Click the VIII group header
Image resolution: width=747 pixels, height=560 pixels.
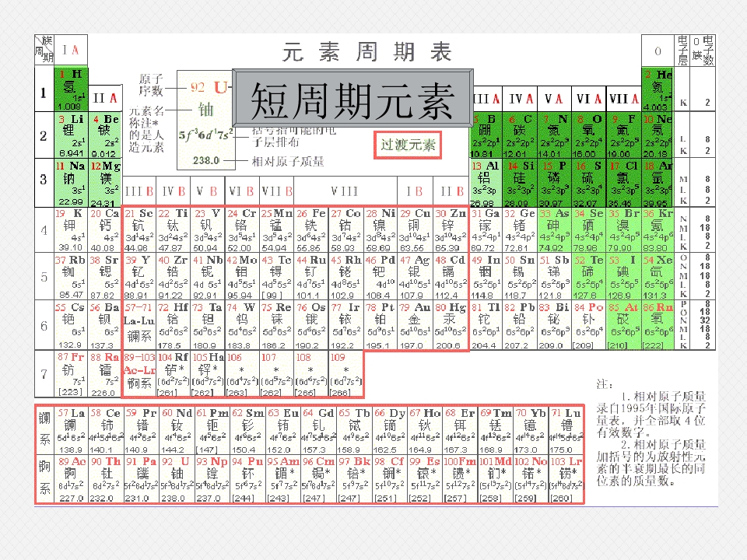[345, 191]
